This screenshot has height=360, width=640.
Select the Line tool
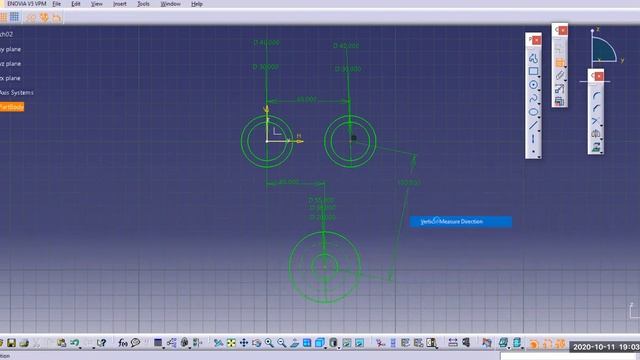(x=533, y=125)
